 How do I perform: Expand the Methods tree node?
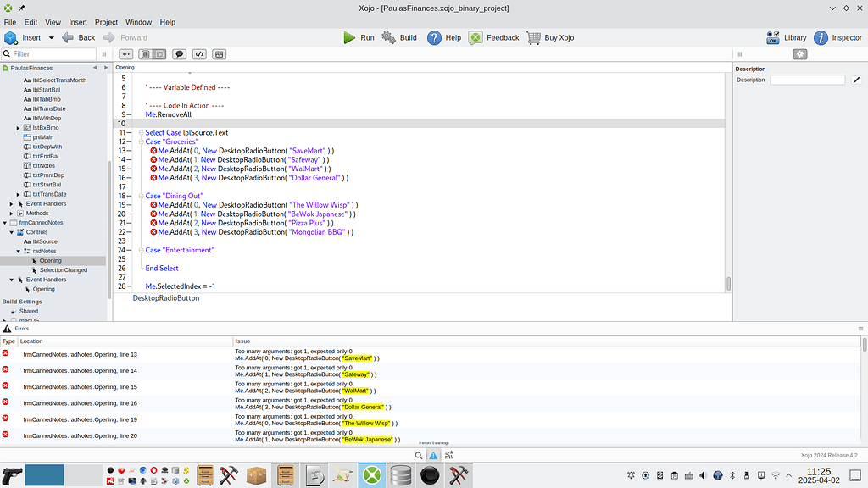[x=12, y=213]
